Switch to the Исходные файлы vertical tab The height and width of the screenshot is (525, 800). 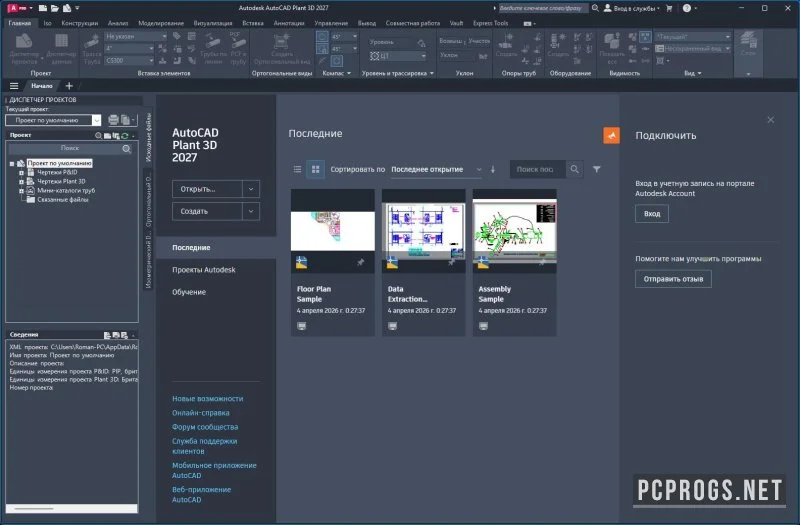tap(148, 137)
